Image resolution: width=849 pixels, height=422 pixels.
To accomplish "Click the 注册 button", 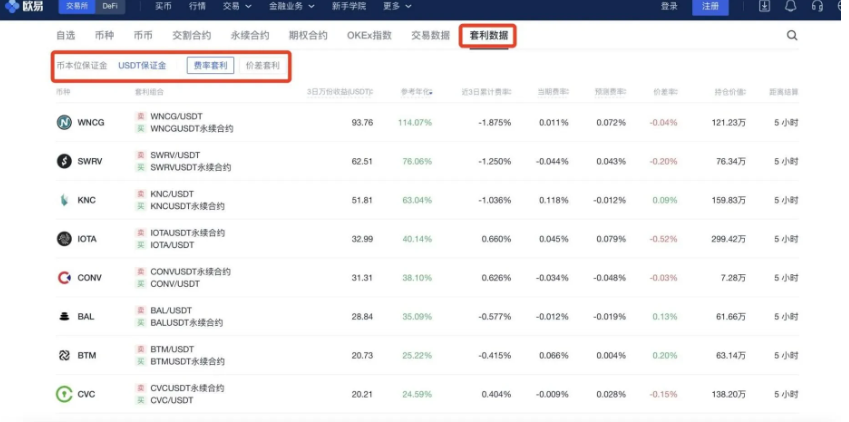I will click(x=710, y=7).
